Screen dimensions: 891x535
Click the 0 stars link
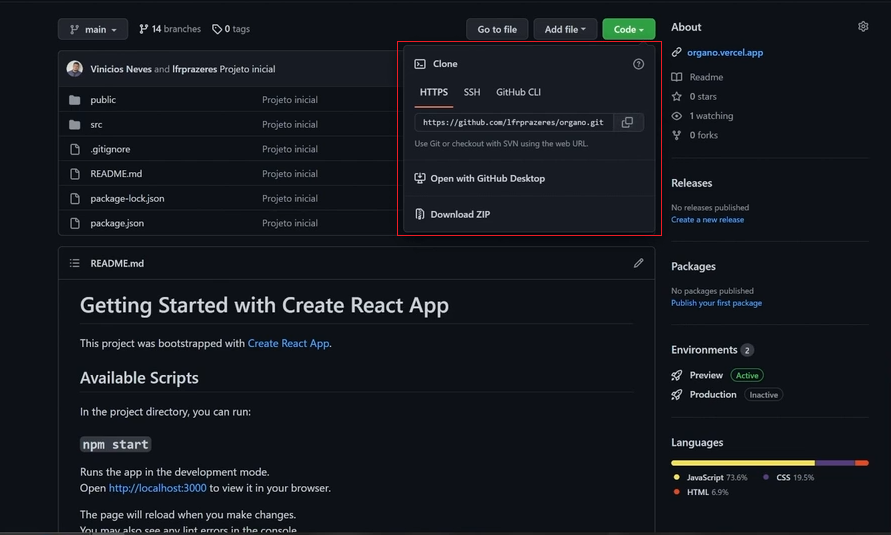click(x=703, y=97)
